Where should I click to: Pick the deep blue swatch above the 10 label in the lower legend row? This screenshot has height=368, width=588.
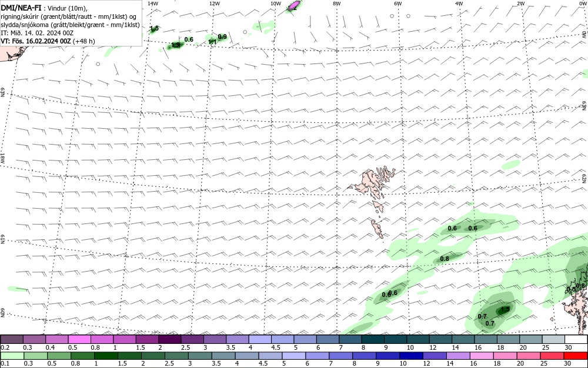point(411,356)
